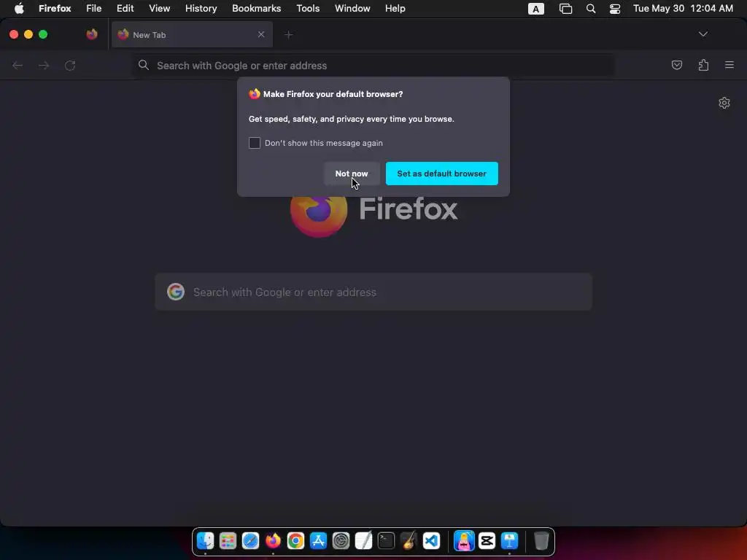The height and width of the screenshot is (560, 747).
Task: Open Keynote from the dock
Action: click(x=509, y=541)
